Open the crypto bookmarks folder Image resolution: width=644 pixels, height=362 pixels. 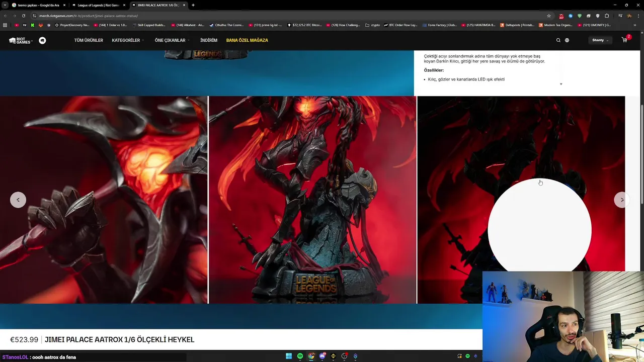click(373, 25)
